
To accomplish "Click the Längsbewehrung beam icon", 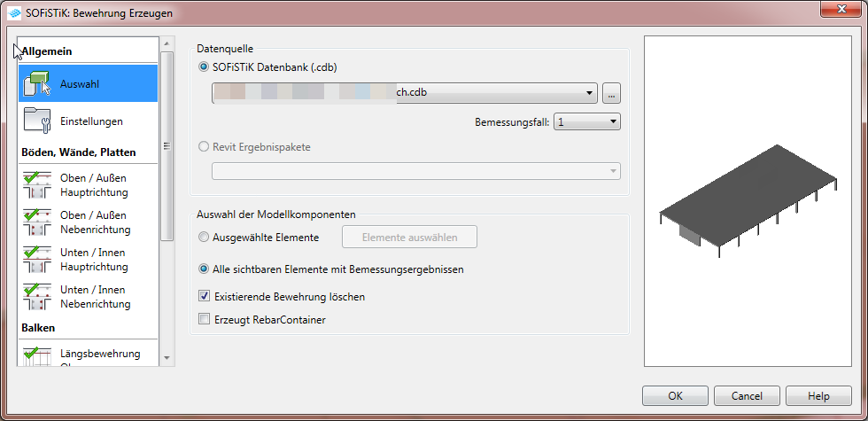I will click(35, 355).
